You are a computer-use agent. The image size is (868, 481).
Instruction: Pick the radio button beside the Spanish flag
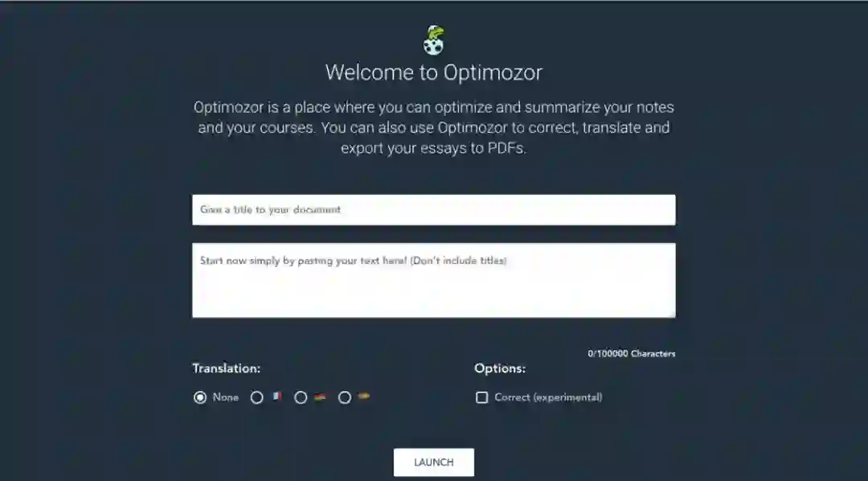click(x=344, y=397)
